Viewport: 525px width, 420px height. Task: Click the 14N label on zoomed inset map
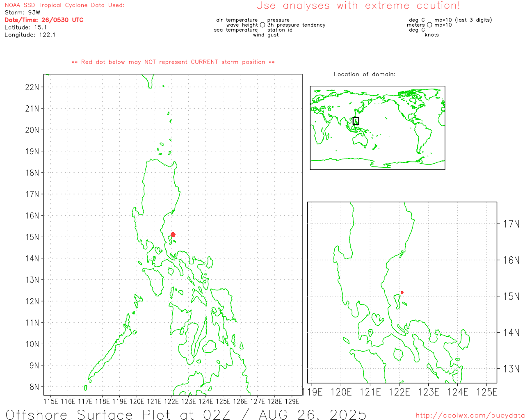[x=511, y=332]
